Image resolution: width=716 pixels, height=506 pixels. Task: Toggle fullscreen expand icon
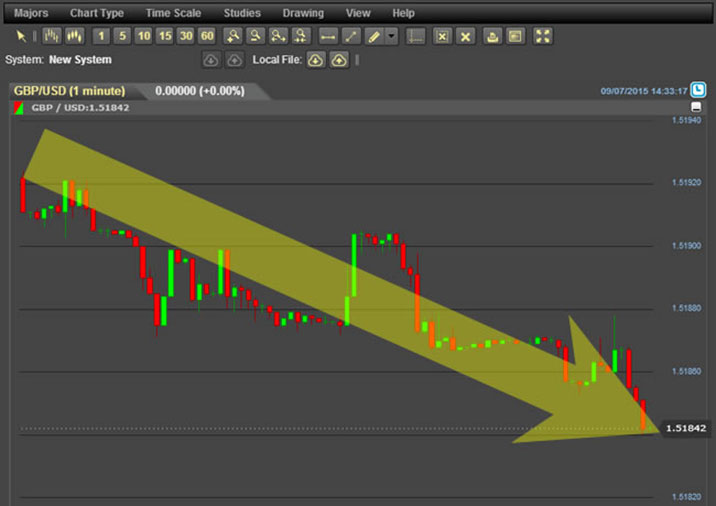(x=542, y=36)
